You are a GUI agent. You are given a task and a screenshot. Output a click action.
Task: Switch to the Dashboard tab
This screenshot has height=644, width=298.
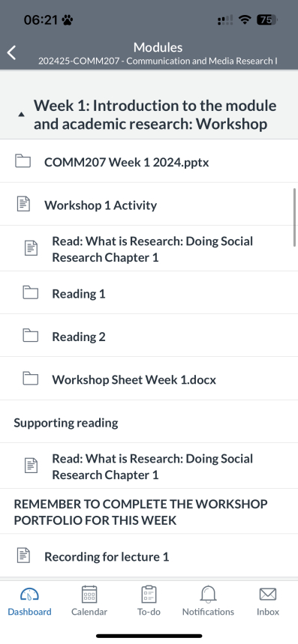tap(29, 601)
